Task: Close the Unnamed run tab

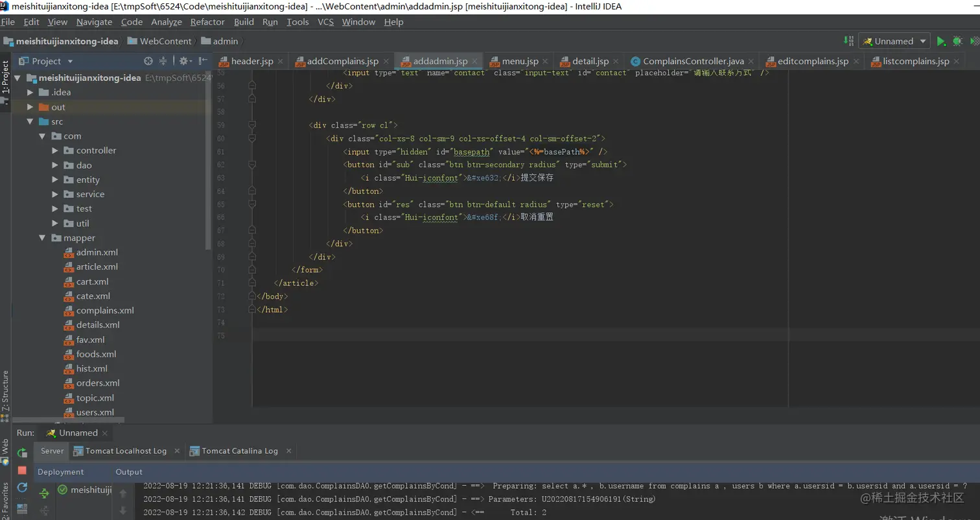Action: click(x=105, y=433)
